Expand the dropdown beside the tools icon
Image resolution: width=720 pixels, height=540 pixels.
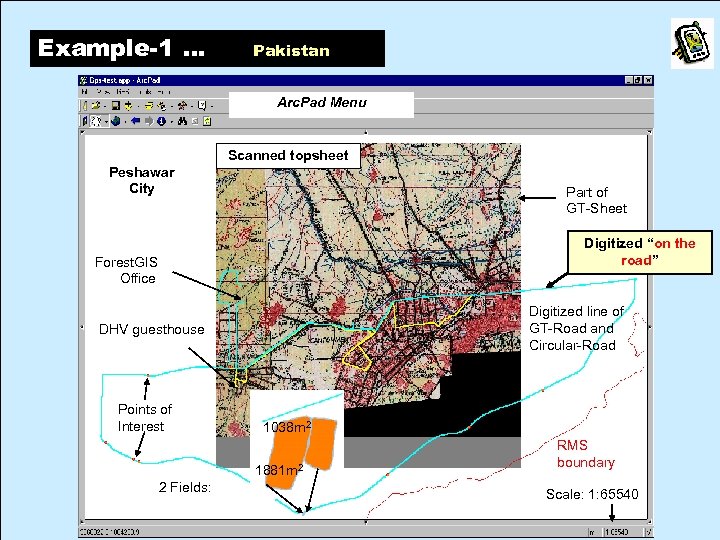pyautogui.click(x=192, y=107)
